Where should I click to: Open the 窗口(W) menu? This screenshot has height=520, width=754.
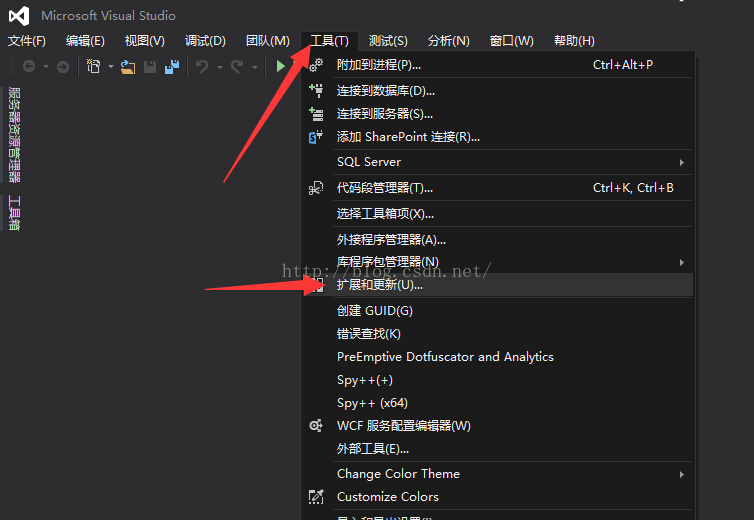pyautogui.click(x=512, y=41)
